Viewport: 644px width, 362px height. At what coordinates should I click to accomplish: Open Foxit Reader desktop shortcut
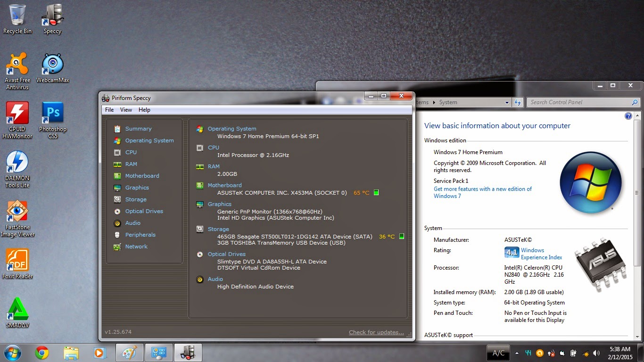pos(17,264)
